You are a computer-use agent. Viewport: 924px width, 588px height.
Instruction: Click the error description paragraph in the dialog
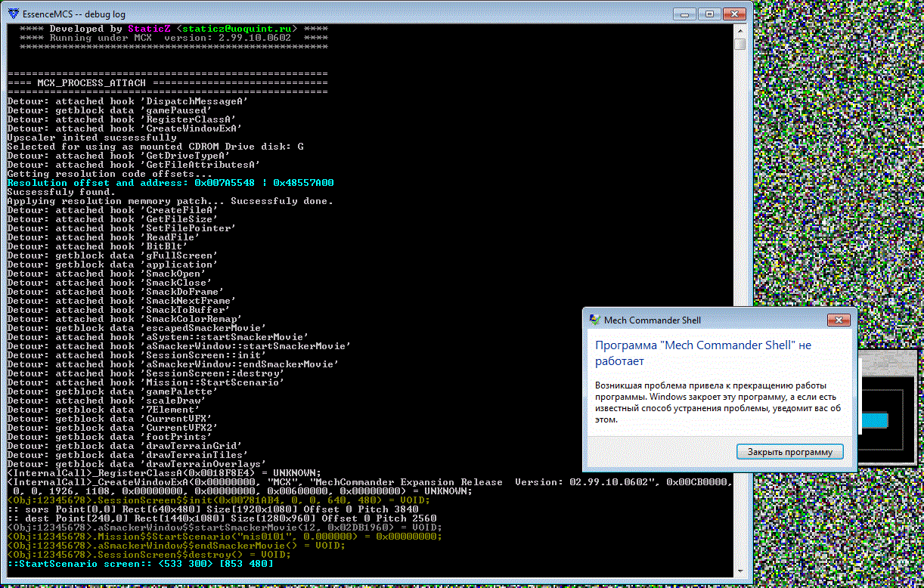(718, 402)
